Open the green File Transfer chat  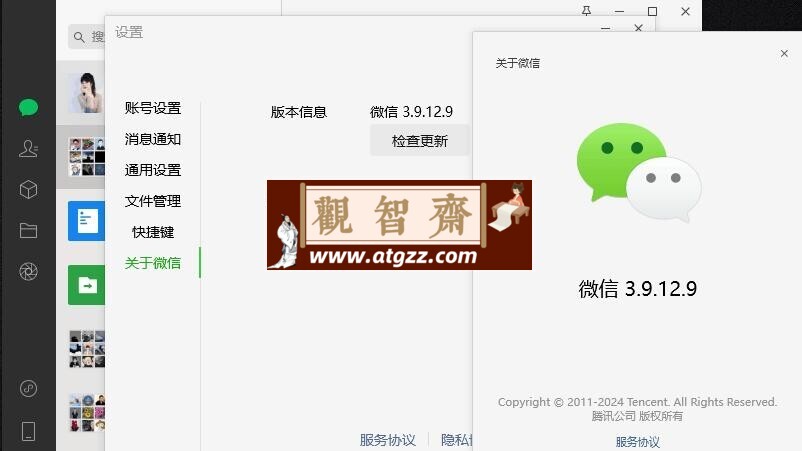tap(86, 285)
